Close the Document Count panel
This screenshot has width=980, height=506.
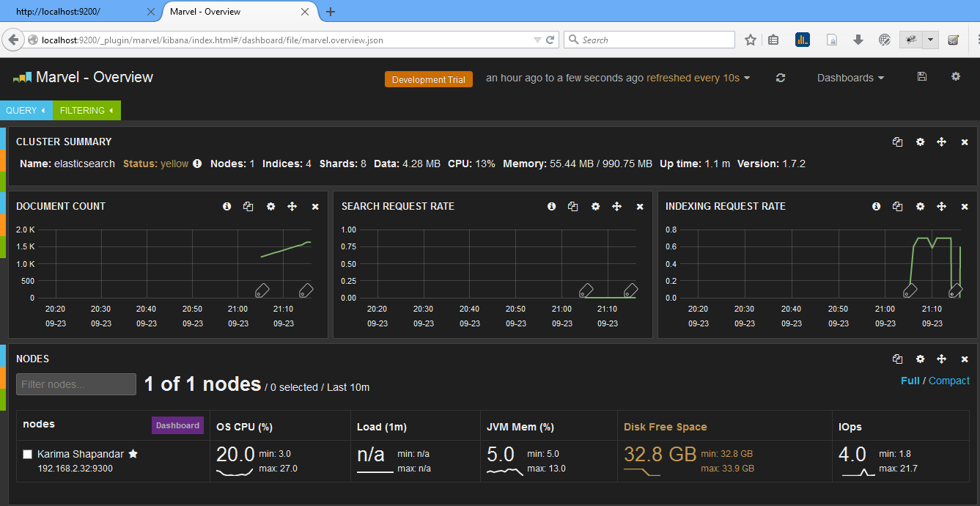[x=315, y=207]
